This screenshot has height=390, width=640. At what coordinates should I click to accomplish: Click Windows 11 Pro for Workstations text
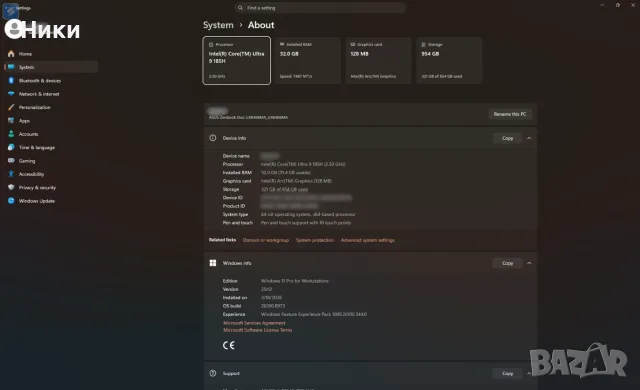[x=295, y=281]
